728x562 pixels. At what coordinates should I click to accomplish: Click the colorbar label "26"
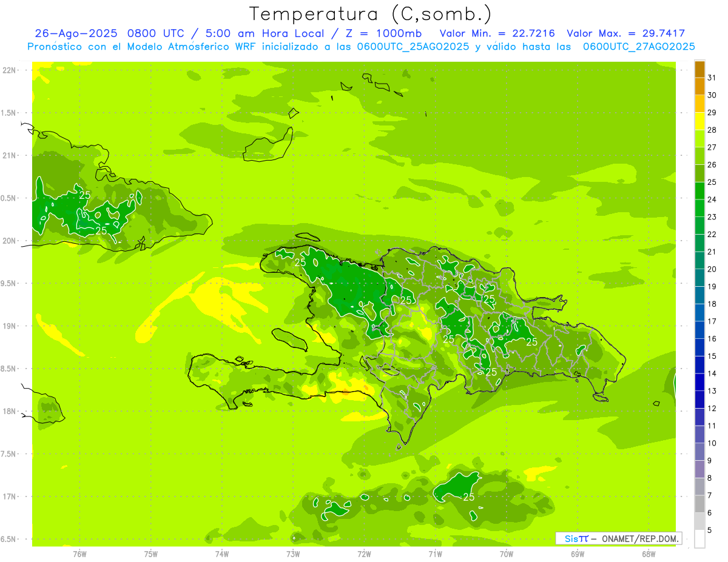tap(712, 165)
